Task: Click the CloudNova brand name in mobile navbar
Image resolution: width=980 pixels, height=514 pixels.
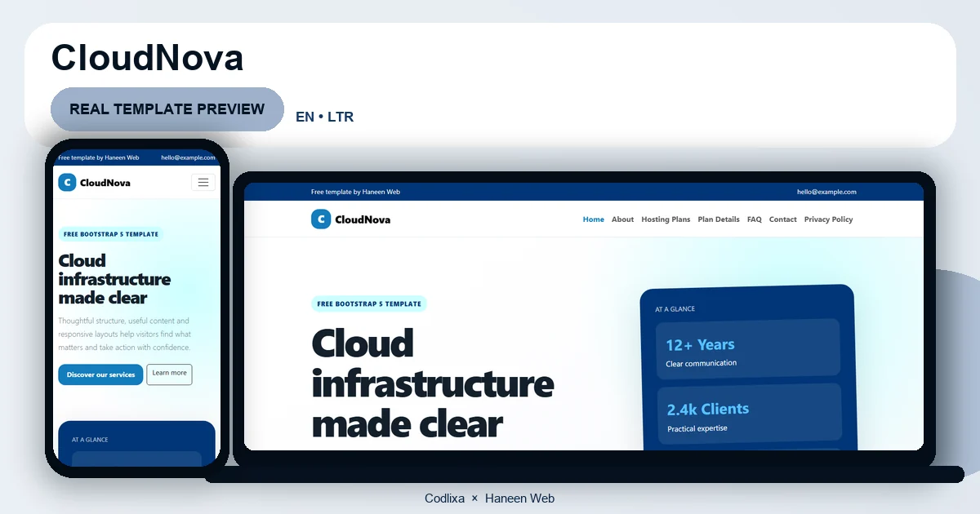Action: click(x=105, y=183)
